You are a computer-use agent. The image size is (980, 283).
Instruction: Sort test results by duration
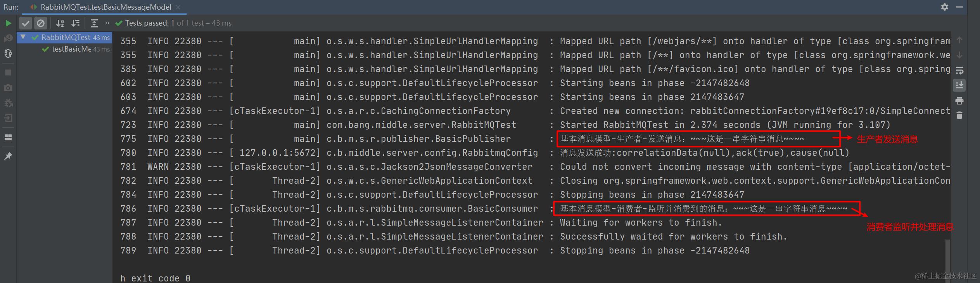(76, 23)
